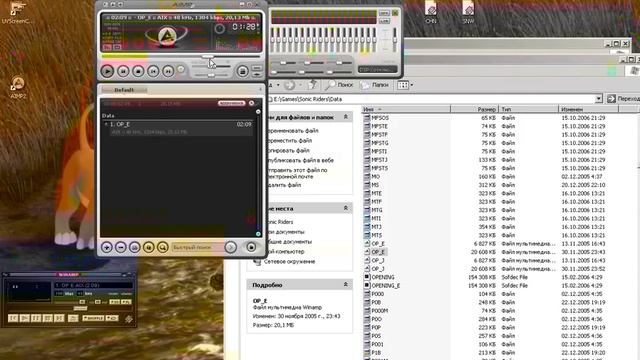Toggle the AIMP playlist round button

242,71
